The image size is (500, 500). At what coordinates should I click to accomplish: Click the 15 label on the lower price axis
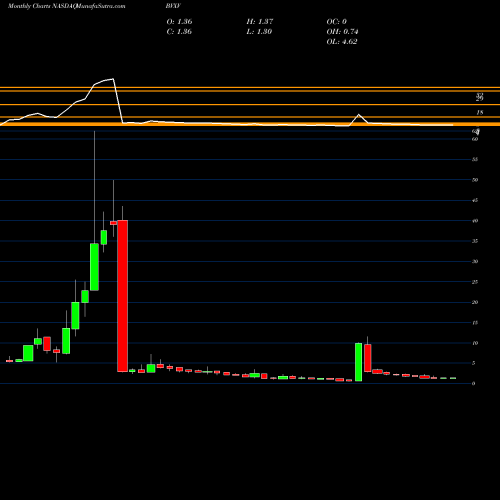(475, 323)
